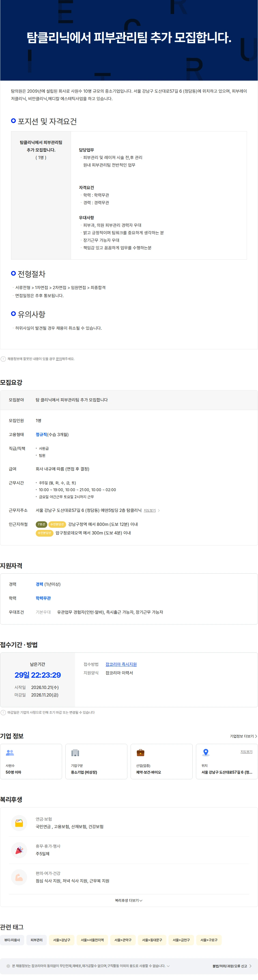This screenshot has width=258, height=980.
Task: Click the remaining time 29일 22:23:29
Action: (x=38, y=675)
